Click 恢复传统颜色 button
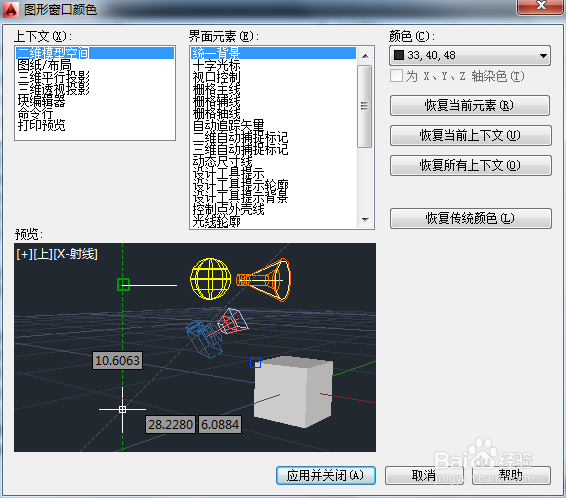Viewport: 566px width, 498px height. pyautogui.click(x=470, y=218)
